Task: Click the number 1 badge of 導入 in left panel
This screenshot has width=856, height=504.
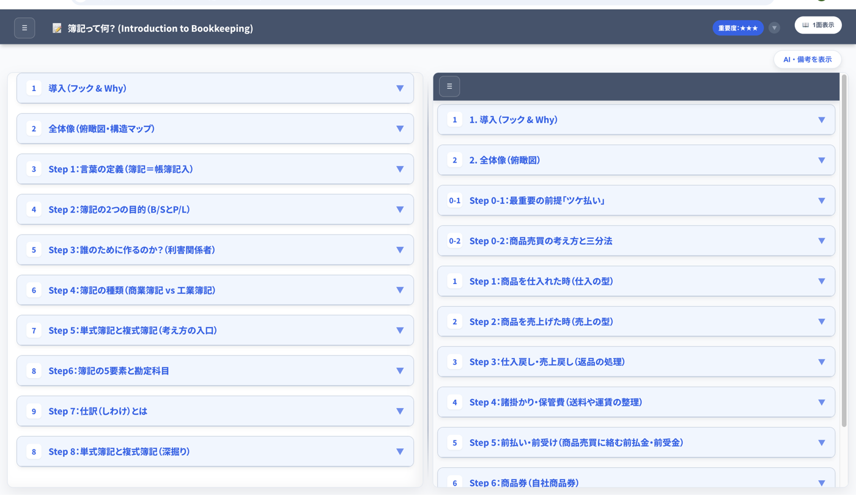Action: 34,88
